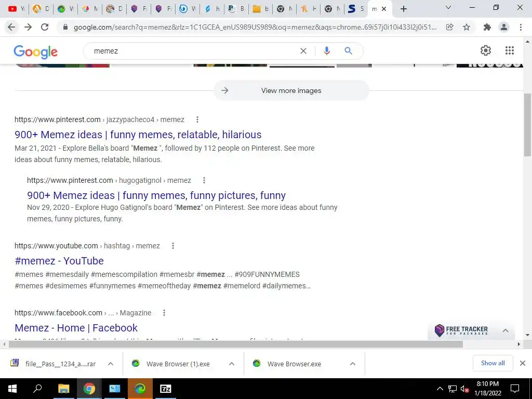Open Google quick settings gear
The width and height of the screenshot is (532, 399).
click(486, 50)
